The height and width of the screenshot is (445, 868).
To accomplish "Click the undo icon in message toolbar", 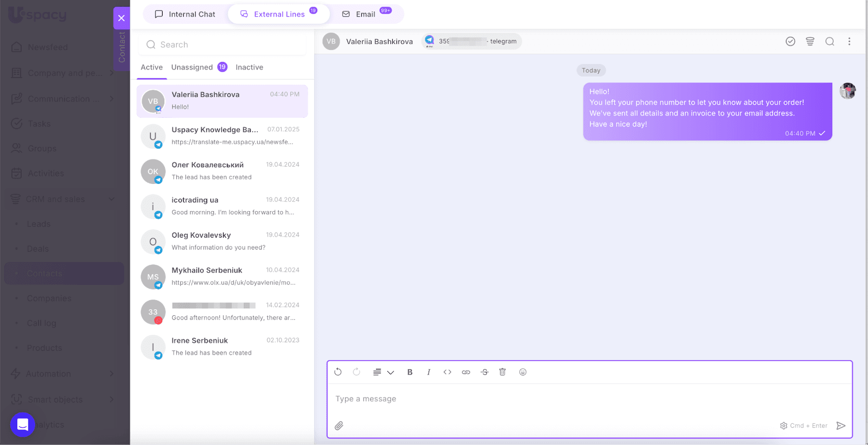I will pos(338,372).
